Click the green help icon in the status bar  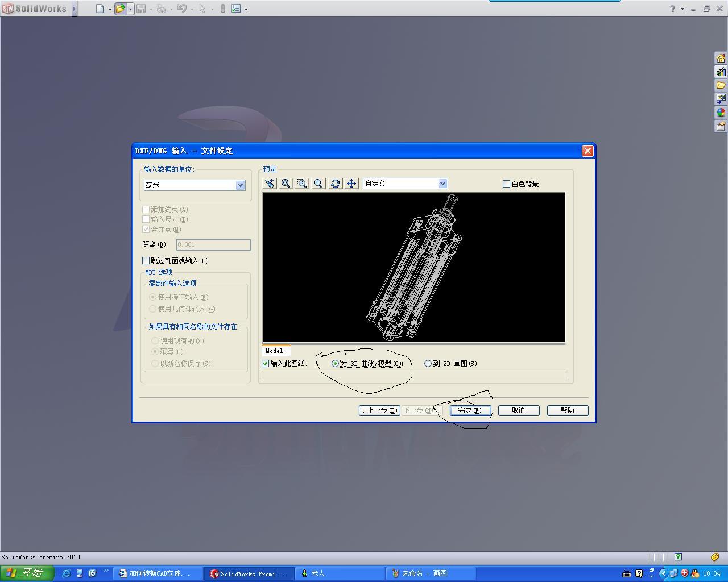678,557
